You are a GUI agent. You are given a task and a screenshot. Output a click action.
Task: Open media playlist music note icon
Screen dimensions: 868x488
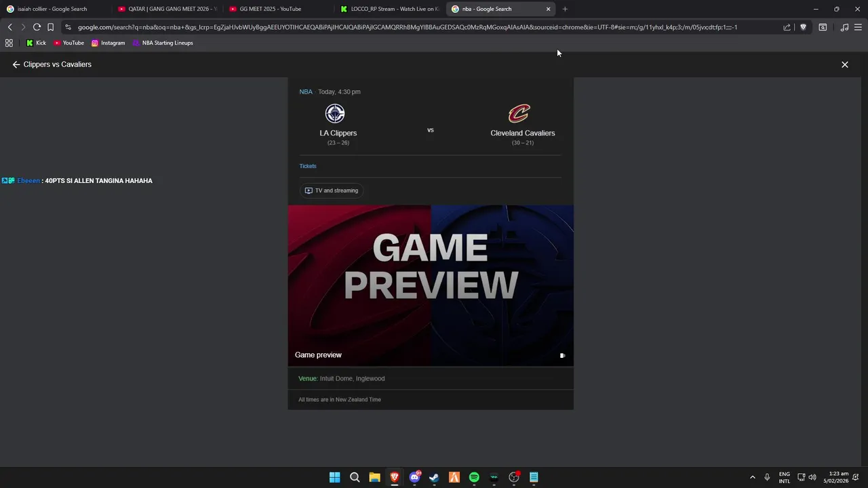844,27
